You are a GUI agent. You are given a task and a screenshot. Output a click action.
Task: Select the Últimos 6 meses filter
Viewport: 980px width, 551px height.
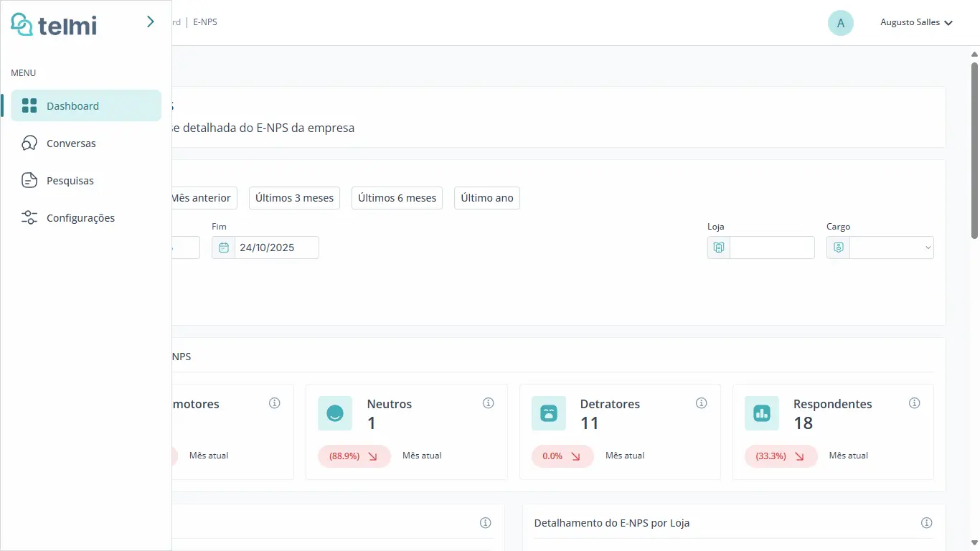tap(397, 198)
